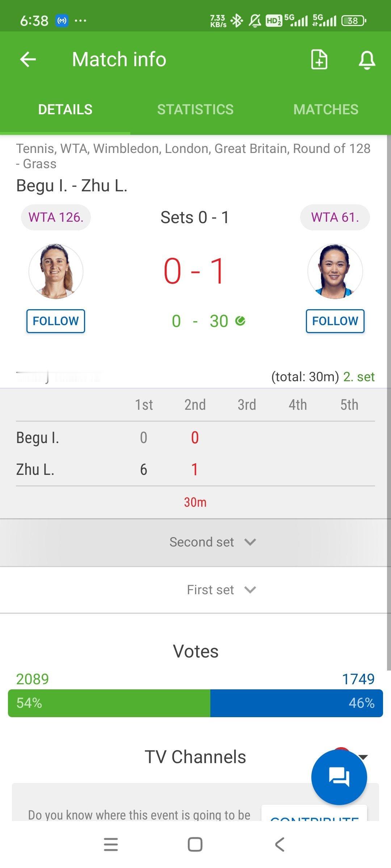391x868 pixels.
Task: Tap the notification bell icon
Action: tap(367, 60)
